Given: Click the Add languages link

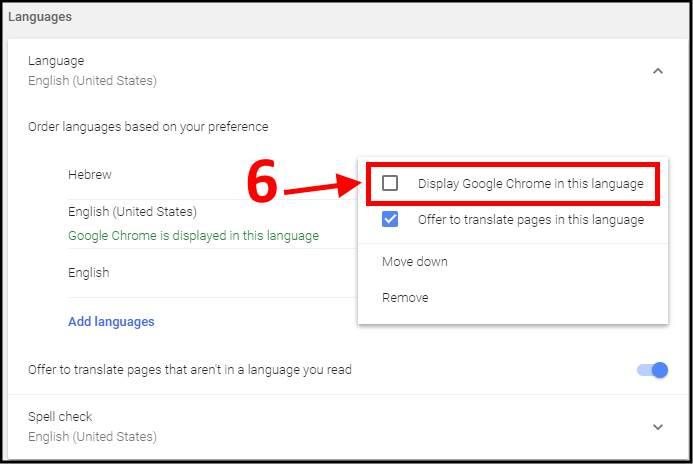Looking at the screenshot, I should pos(111,321).
